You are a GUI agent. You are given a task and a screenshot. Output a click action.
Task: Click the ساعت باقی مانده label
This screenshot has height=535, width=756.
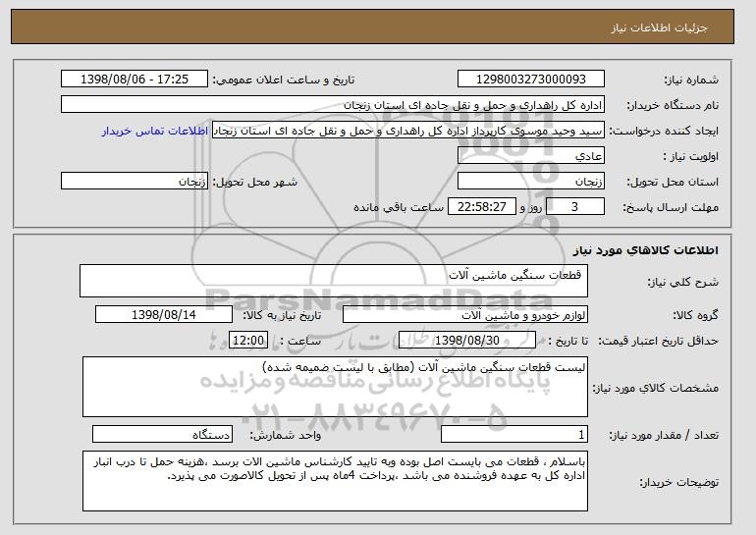pos(399,207)
